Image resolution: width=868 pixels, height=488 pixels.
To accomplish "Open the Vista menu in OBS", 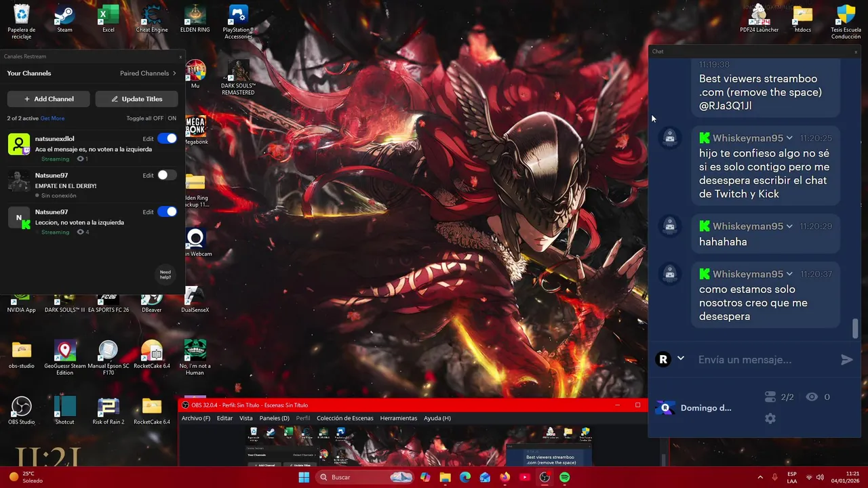I will (x=245, y=418).
